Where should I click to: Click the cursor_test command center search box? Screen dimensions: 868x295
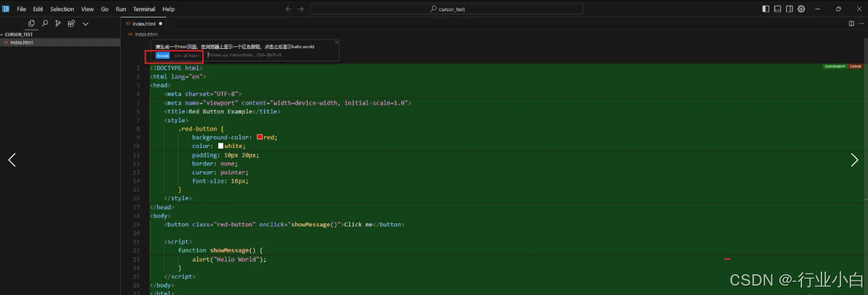coord(447,9)
